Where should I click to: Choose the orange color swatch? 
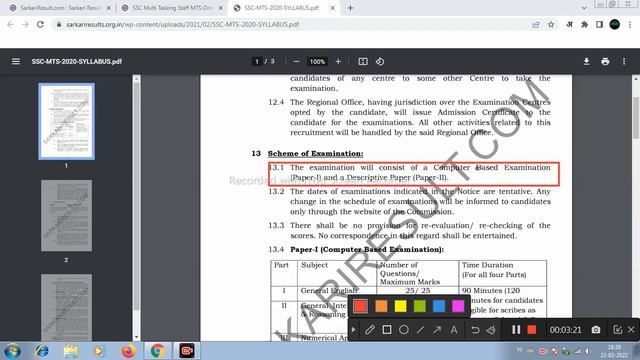(x=381, y=306)
